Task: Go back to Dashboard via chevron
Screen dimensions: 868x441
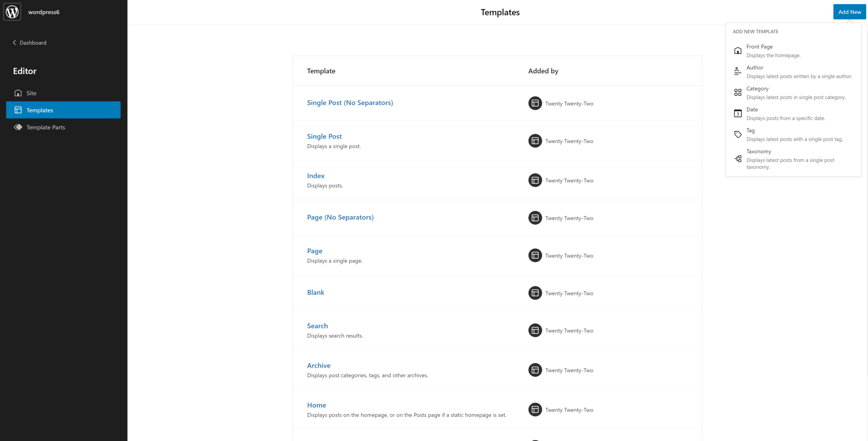Action: click(x=14, y=42)
